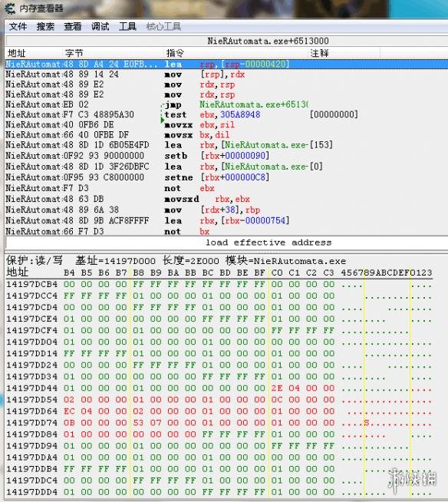This screenshot has width=448, height=502.
Task: Open the 调试 menu
Action: pyautogui.click(x=100, y=27)
